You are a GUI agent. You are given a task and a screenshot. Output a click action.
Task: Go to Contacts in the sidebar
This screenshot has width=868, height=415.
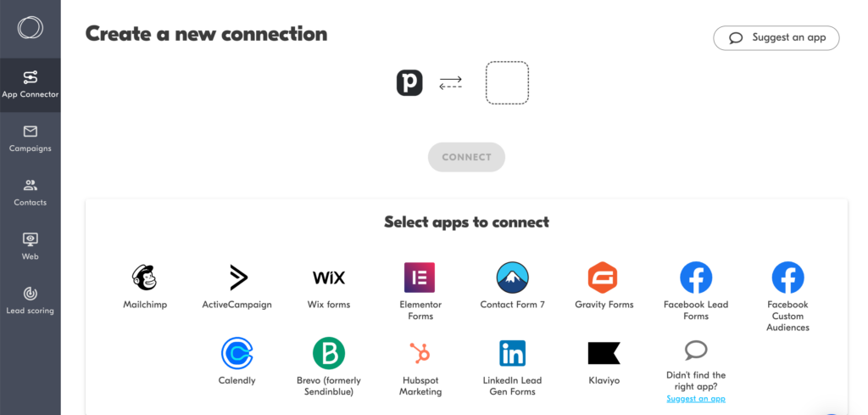(31, 193)
